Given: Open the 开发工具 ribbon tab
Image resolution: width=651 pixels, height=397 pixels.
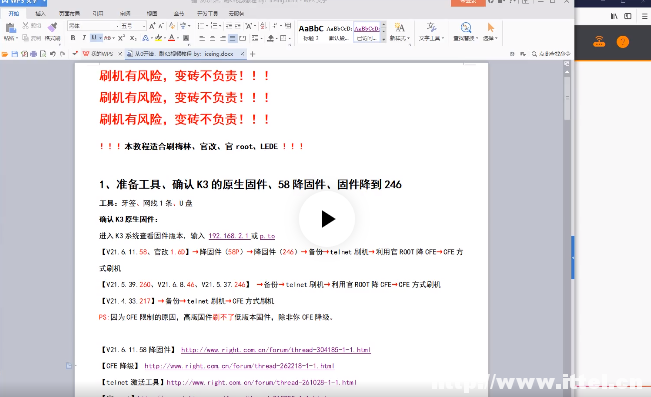Looking at the screenshot, I should click(x=207, y=13).
